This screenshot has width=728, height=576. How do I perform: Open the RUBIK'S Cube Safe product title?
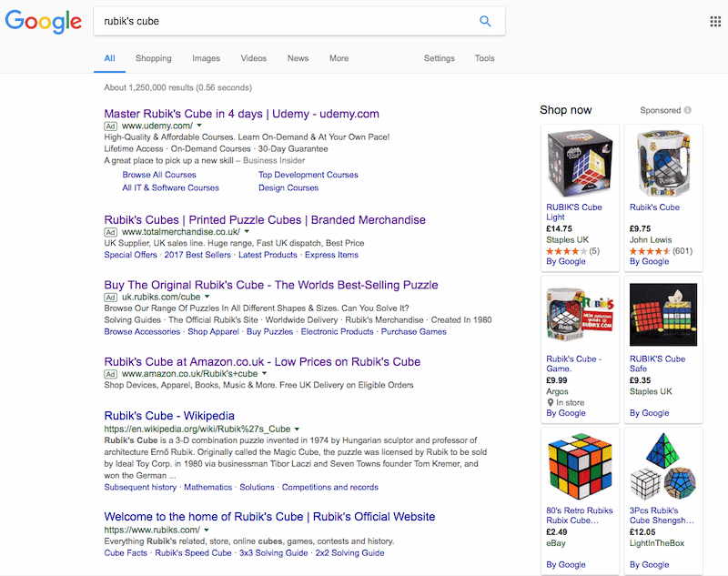click(657, 363)
